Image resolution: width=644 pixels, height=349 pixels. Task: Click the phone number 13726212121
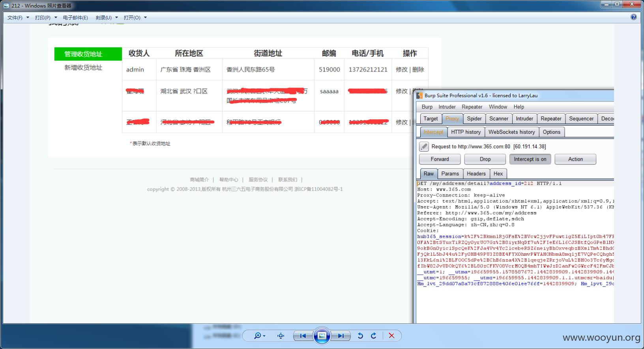368,69
